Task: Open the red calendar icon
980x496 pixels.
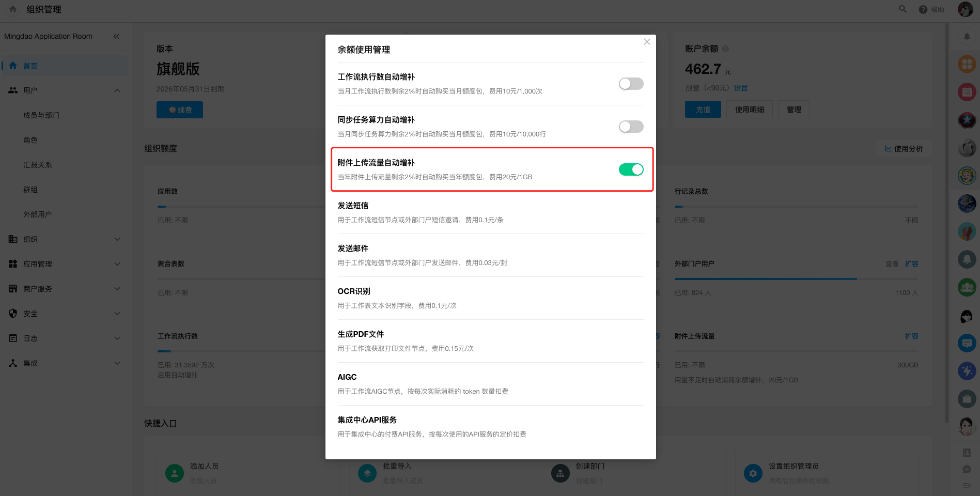Action: point(967,92)
